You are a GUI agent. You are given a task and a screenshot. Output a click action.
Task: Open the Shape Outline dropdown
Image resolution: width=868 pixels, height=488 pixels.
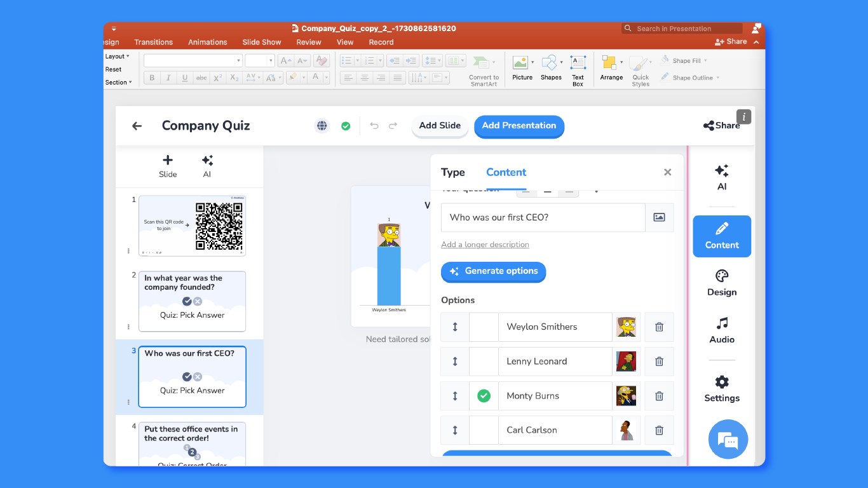(691, 78)
